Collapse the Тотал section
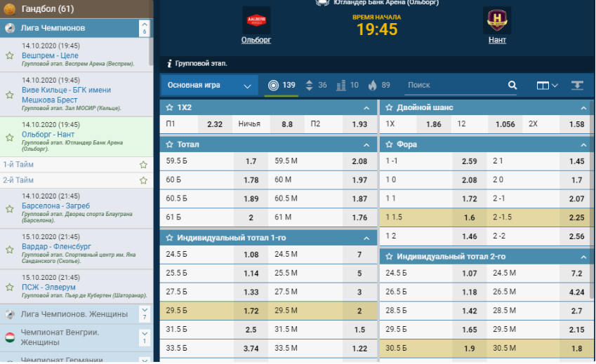The height and width of the screenshot is (364, 596). tap(366, 144)
